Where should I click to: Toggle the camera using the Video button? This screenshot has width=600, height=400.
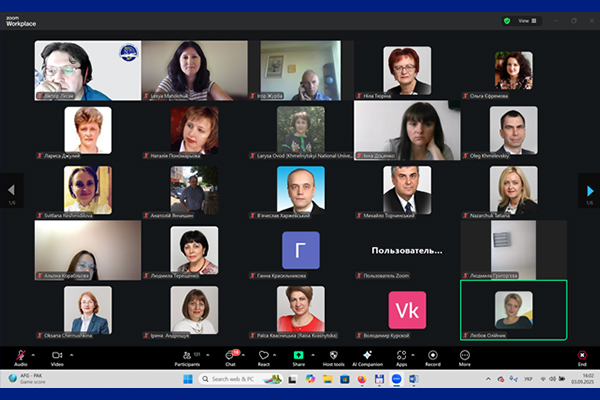(57, 355)
